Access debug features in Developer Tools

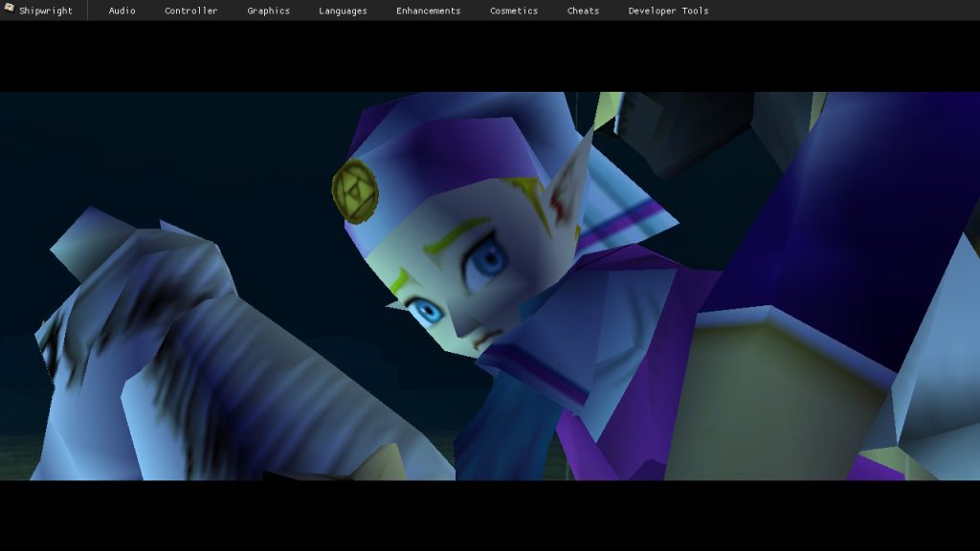667,11
